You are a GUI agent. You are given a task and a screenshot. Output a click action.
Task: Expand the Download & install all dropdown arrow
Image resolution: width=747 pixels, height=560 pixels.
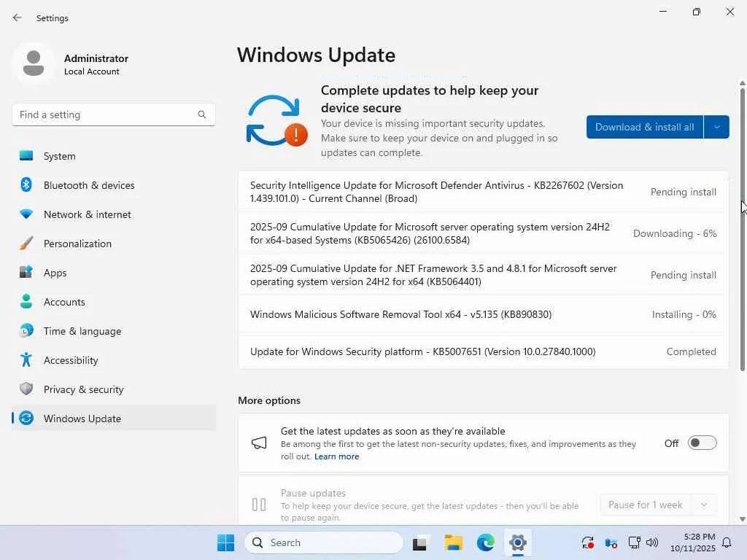coord(716,127)
